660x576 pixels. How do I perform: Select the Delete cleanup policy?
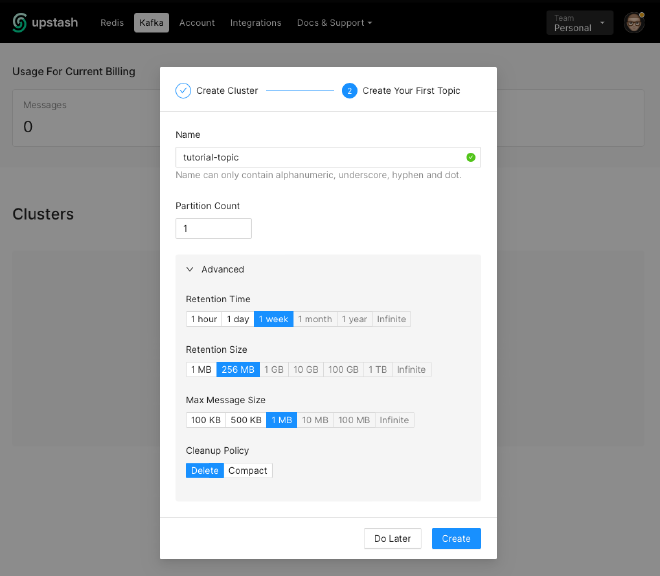click(205, 470)
